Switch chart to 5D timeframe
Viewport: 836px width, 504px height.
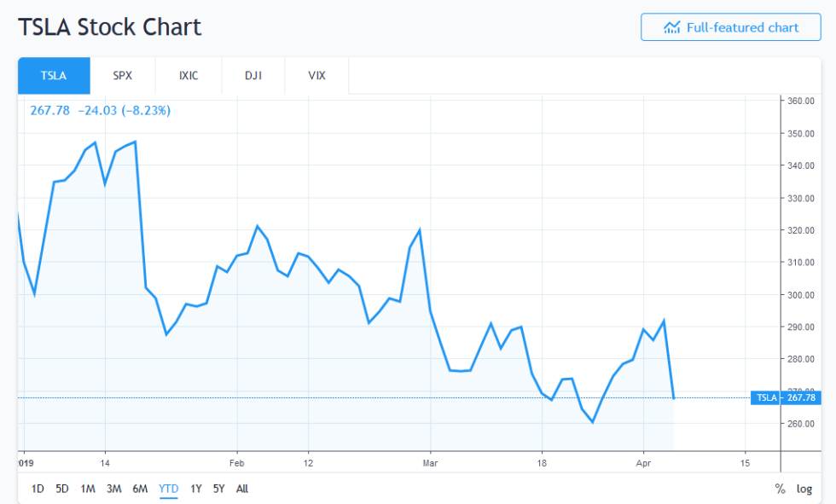point(61,489)
